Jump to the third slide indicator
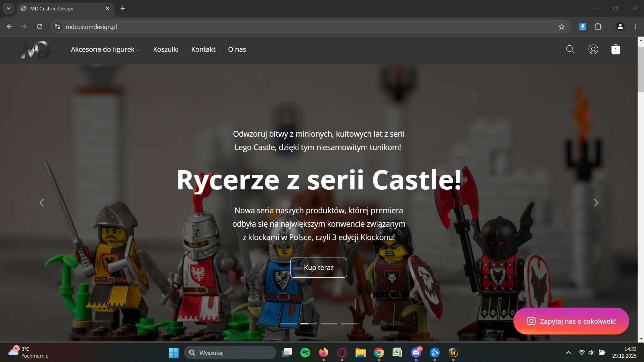644x362 pixels. tap(329, 324)
